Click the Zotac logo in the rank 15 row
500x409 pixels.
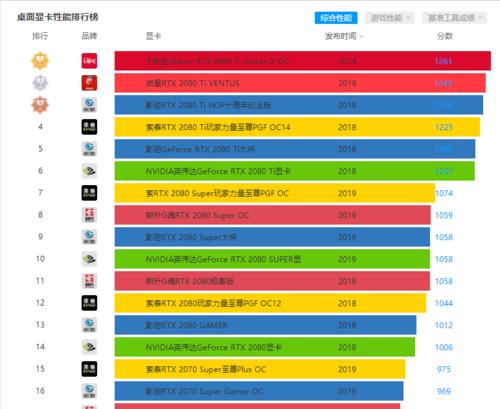(x=89, y=369)
